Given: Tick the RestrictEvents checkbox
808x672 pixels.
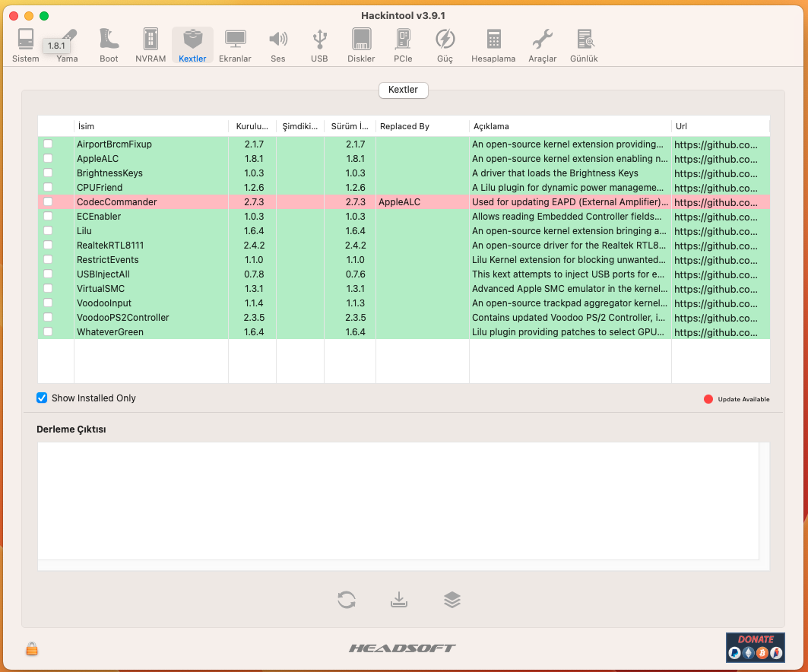Looking at the screenshot, I should tap(48, 259).
